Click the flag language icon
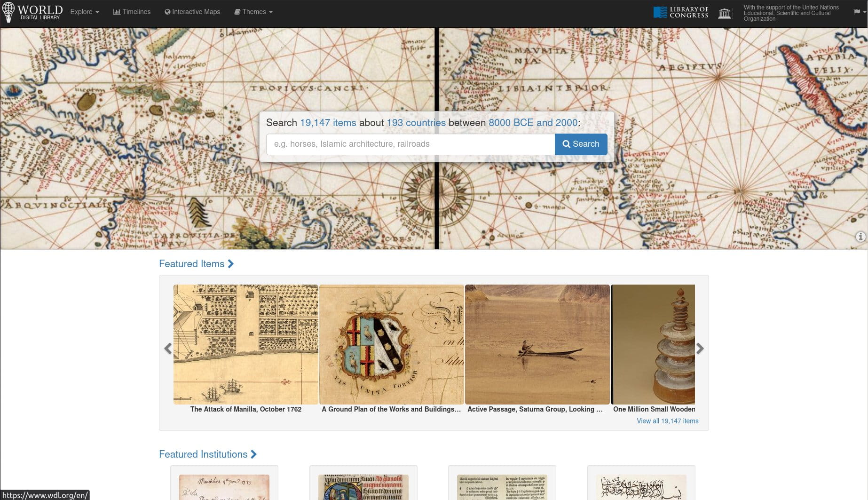 (857, 12)
